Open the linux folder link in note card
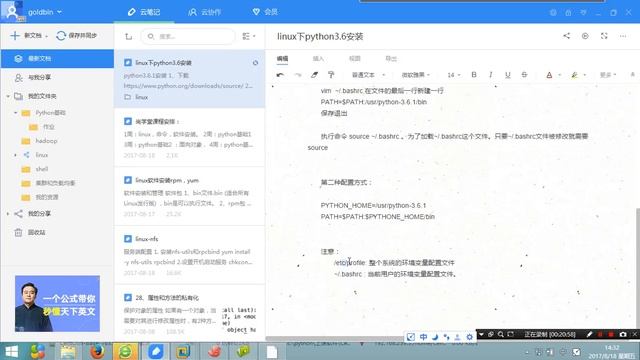Screen dimensions: 640x360 141,97
